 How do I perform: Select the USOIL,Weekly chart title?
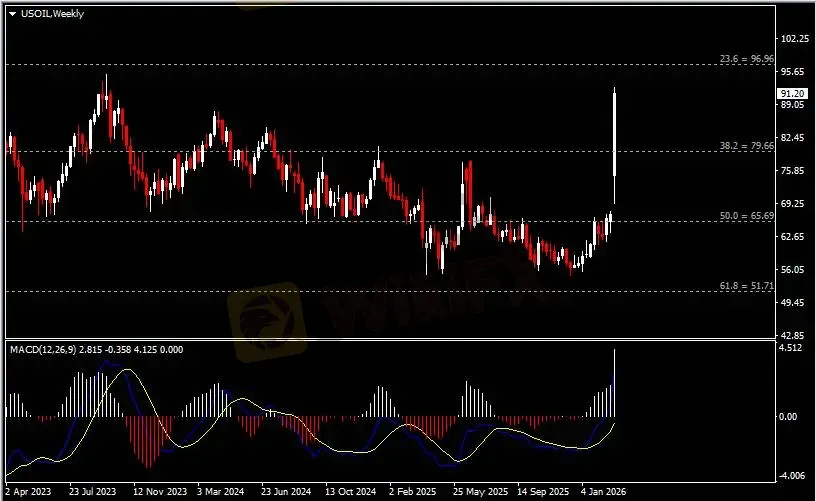[x=52, y=14]
